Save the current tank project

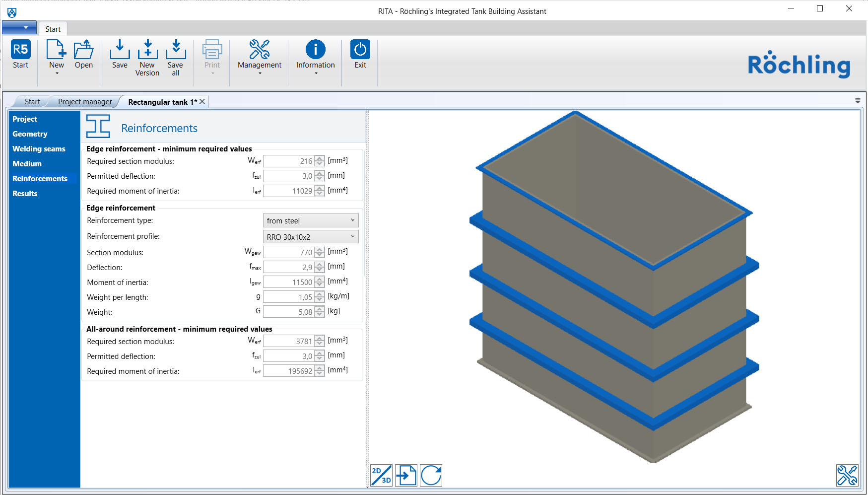pyautogui.click(x=120, y=50)
